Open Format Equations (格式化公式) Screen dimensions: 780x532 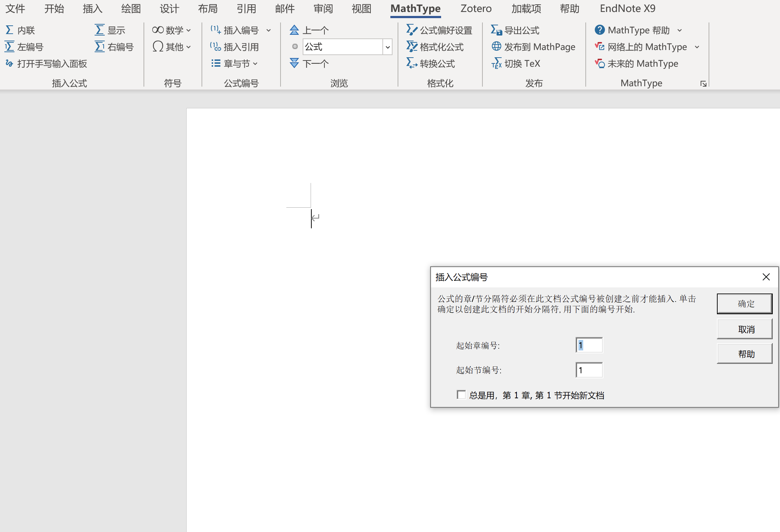click(x=435, y=47)
